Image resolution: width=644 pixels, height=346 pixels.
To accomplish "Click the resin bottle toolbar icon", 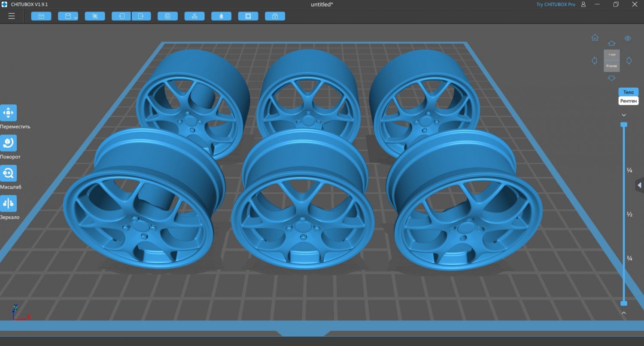I will click(x=221, y=16).
